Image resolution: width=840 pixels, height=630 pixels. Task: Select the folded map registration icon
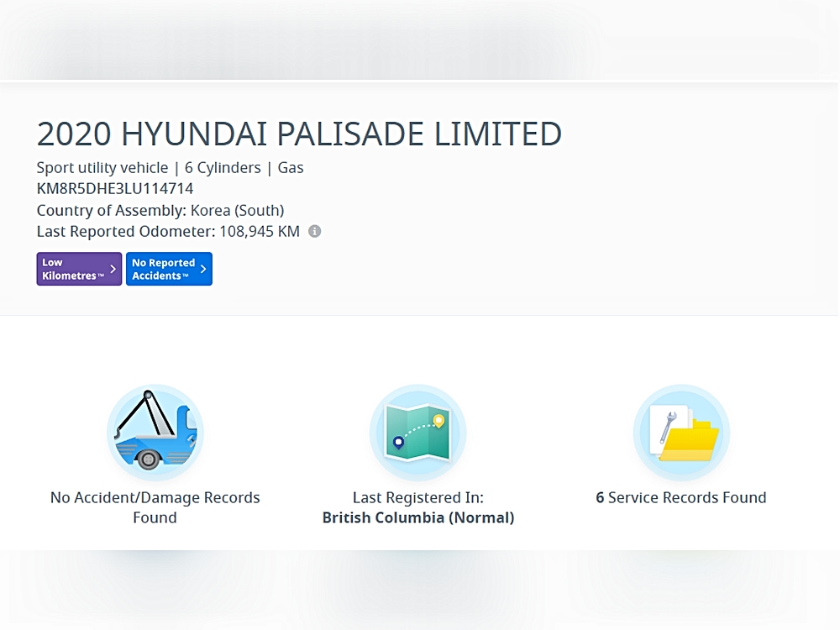417,433
